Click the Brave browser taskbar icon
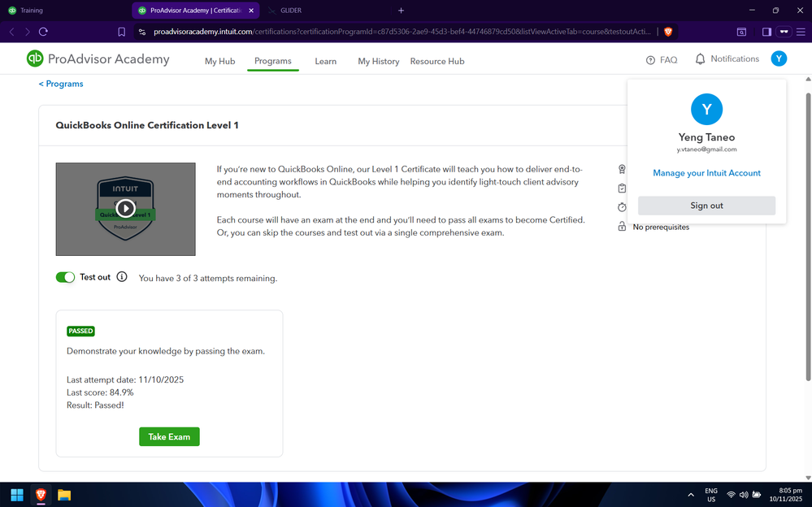The image size is (812, 507). coord(41,495)
